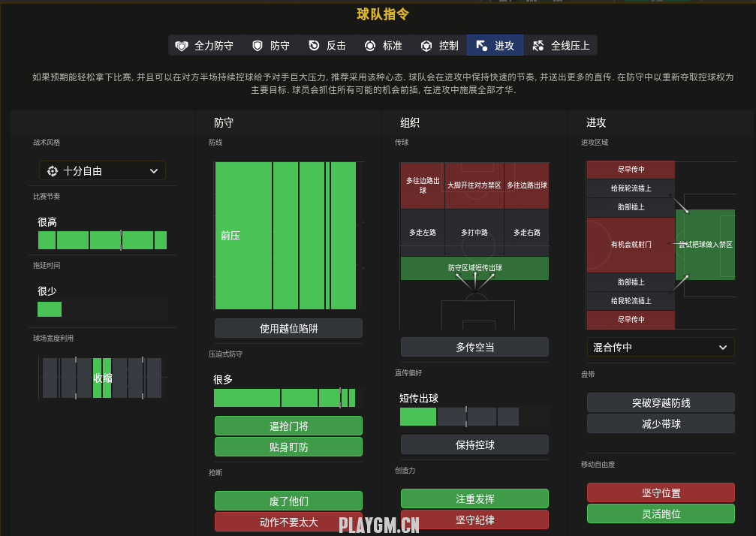Click the 进攻 section heading
The image size is (756, 536).
point(596,123)
